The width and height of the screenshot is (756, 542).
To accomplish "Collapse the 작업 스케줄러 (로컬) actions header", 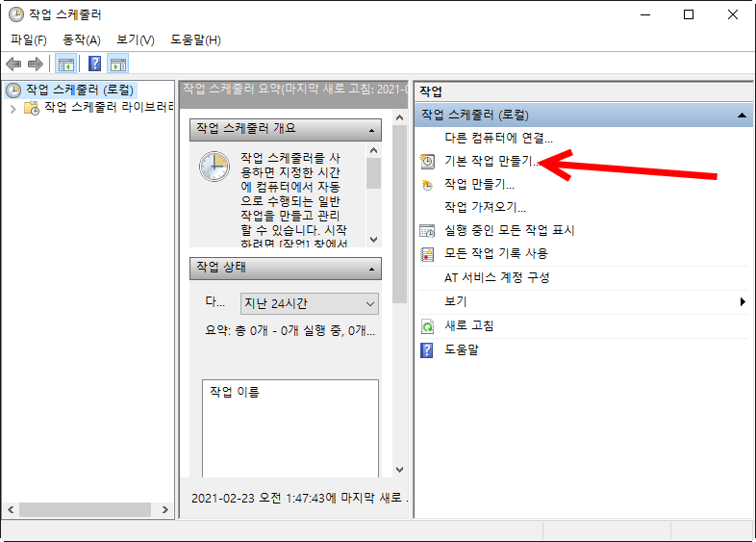I will point(742,116).
